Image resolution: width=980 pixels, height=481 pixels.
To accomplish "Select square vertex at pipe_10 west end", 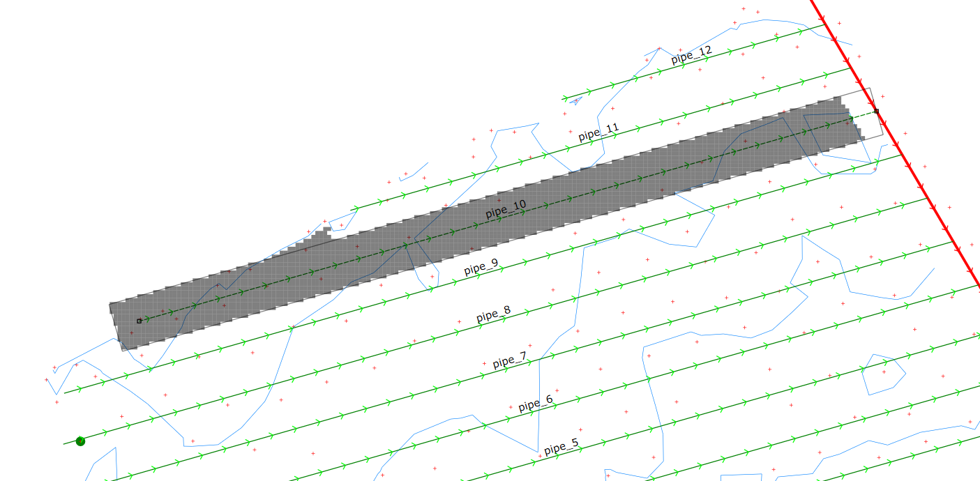I will (x=139, y=321).
